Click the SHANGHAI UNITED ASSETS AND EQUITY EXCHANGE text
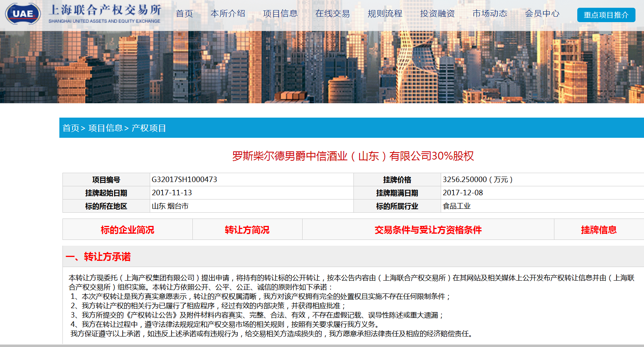This screenshot has height=347, width=644. (x=104, y=21)
